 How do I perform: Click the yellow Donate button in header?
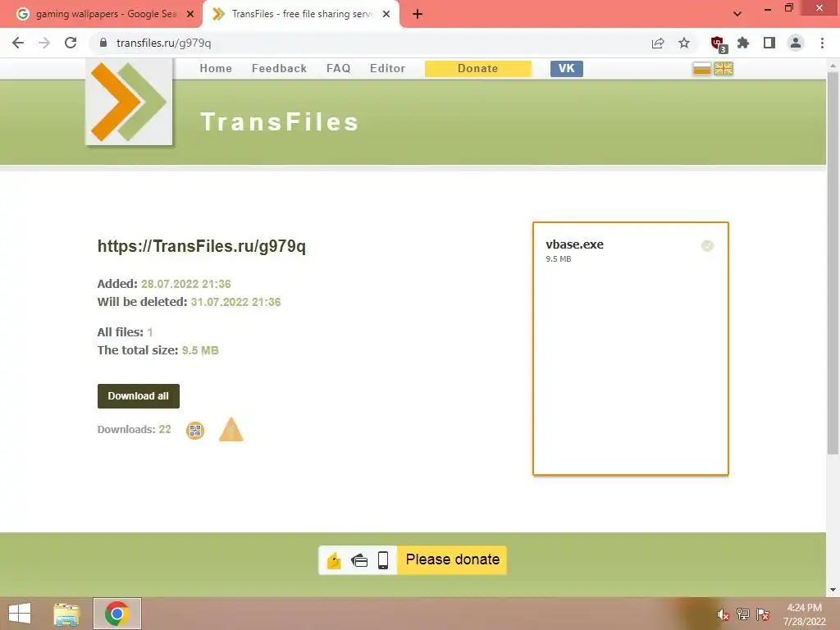point(478,69)
